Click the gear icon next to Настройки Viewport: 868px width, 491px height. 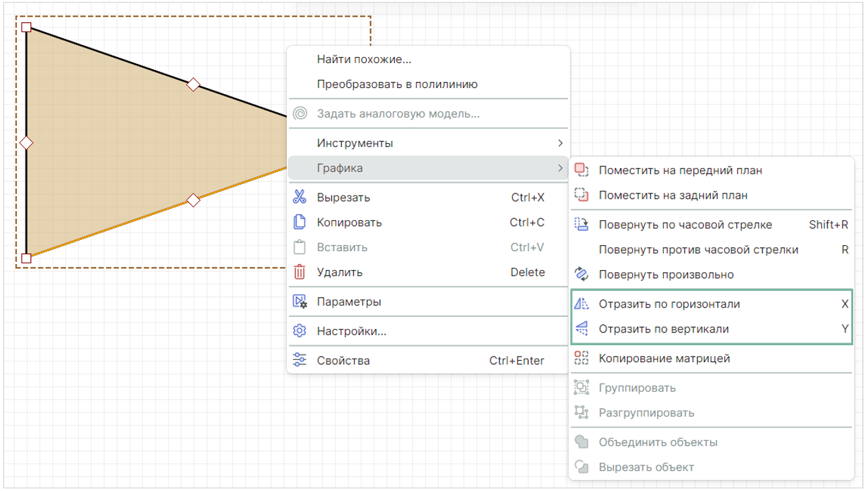(x=300, y=331)
